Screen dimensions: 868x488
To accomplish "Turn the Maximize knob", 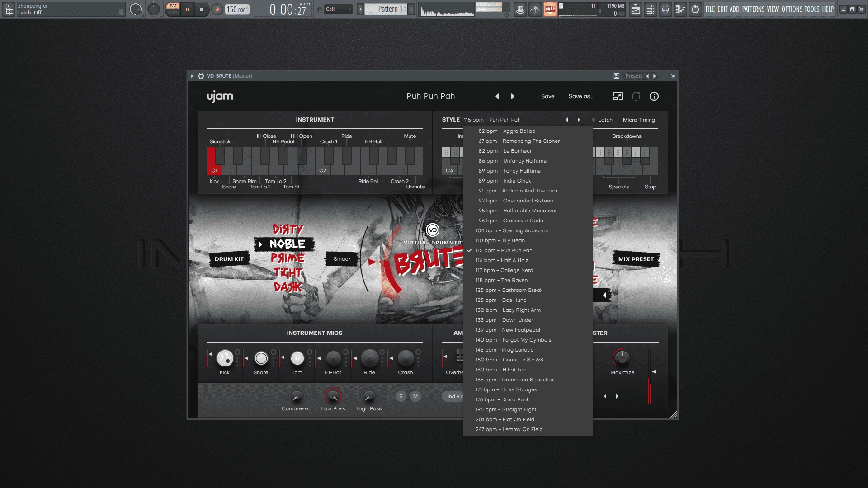I will pos(622,358).
